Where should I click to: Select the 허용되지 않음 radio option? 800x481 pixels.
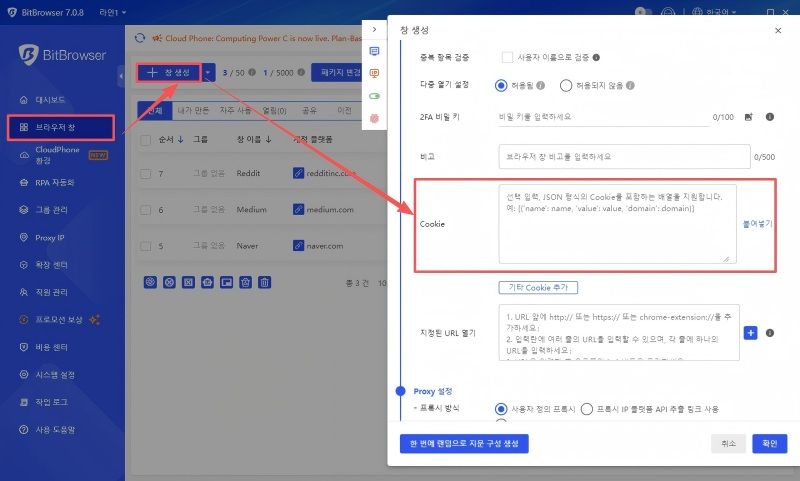click(x=566, y=86)
